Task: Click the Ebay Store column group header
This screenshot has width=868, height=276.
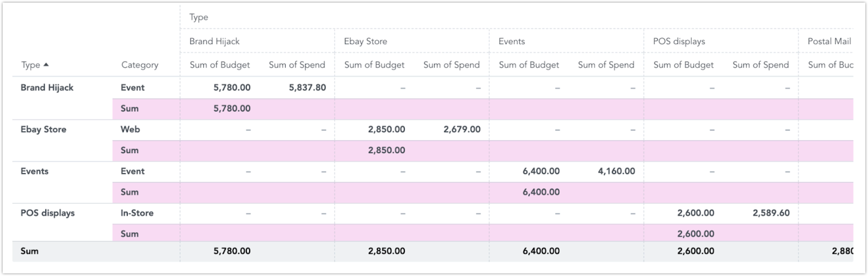Action: point(365,41)
